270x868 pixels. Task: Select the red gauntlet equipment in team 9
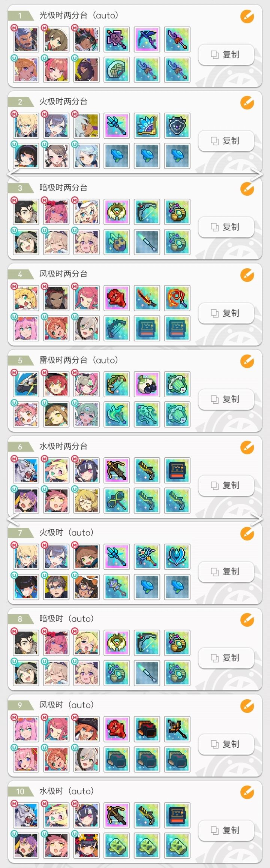[147, 729]
